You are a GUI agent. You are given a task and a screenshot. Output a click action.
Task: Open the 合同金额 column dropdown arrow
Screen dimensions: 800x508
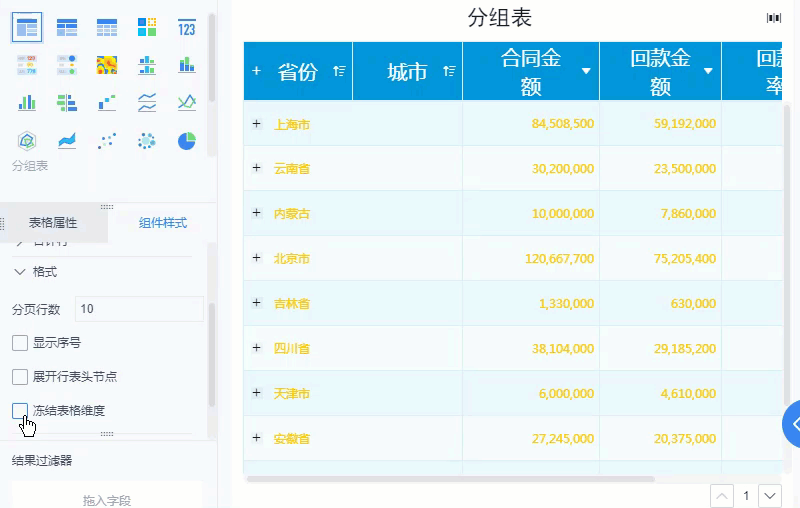(x=586, y=71)
